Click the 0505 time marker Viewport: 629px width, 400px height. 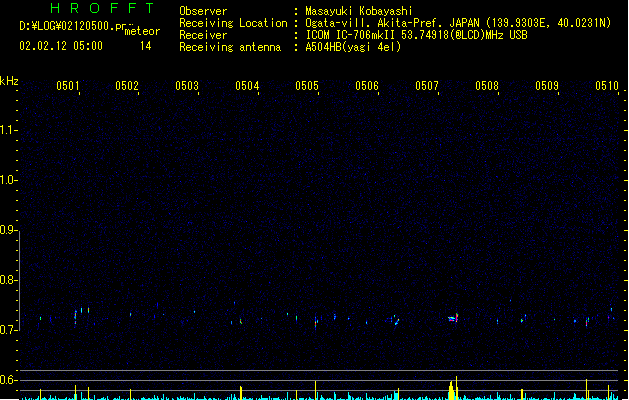click(x=307, y=86)
